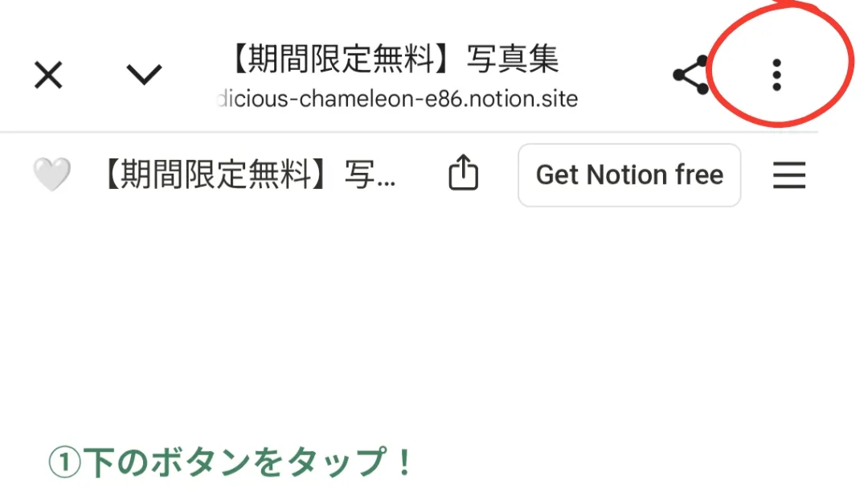Select the vertical dots circled in red
The height and width of the screenshot is (489, 868).
coord(776,75)
